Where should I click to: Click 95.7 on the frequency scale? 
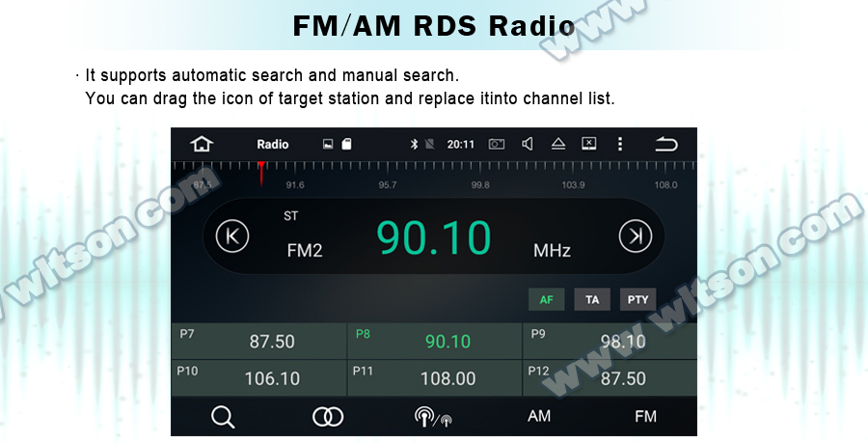click(388, 185)
